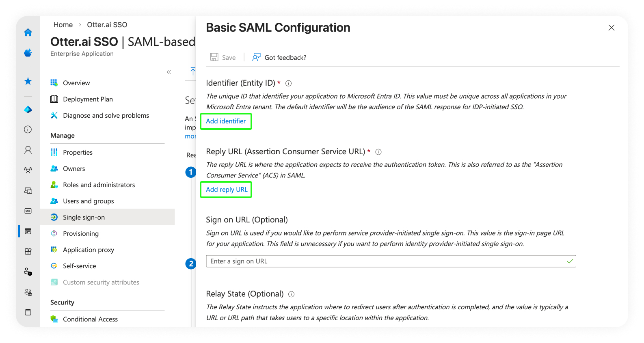644x343 pixels.
Task: Navigate to Home breadcrumb link
Action: [x=63, y=25]
